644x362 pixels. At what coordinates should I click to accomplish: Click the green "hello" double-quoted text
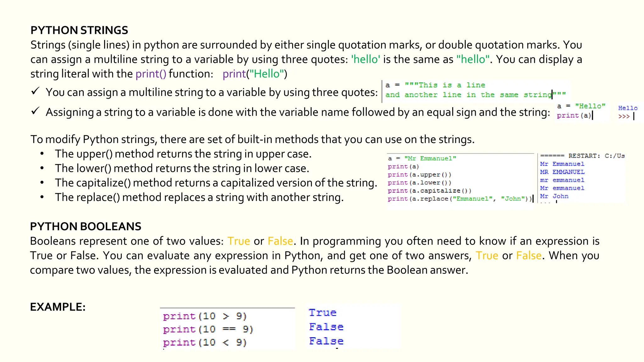click(473, 59)
